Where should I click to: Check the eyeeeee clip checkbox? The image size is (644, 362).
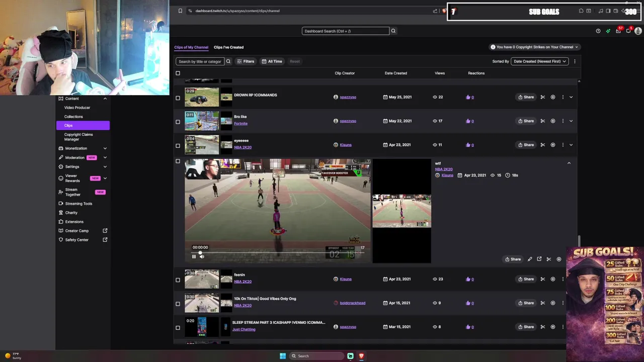[178, 146]
